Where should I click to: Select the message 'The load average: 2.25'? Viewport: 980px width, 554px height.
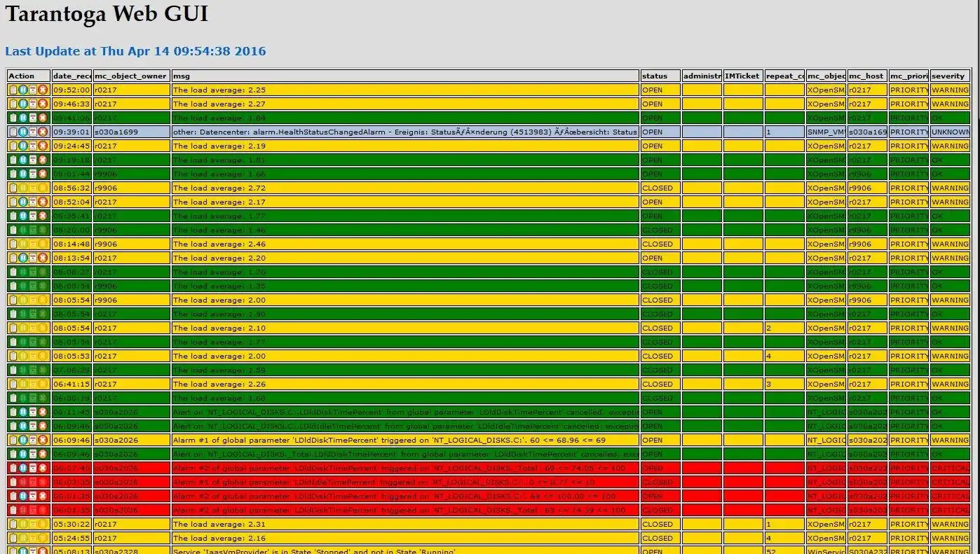(219, 90)
